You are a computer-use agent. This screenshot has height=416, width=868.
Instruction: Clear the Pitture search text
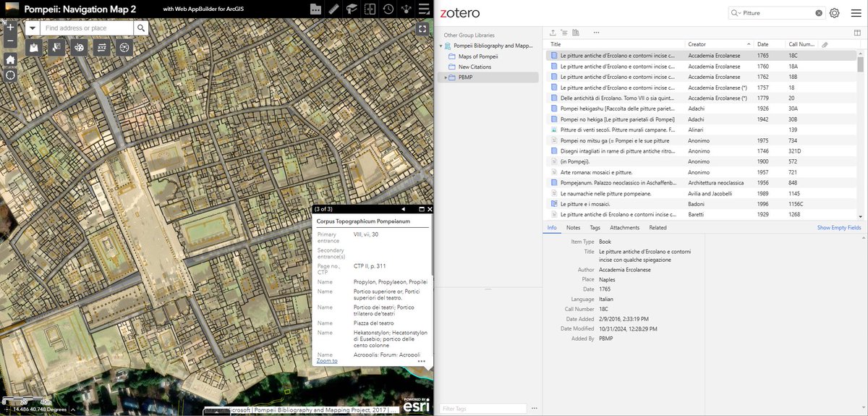819,13
